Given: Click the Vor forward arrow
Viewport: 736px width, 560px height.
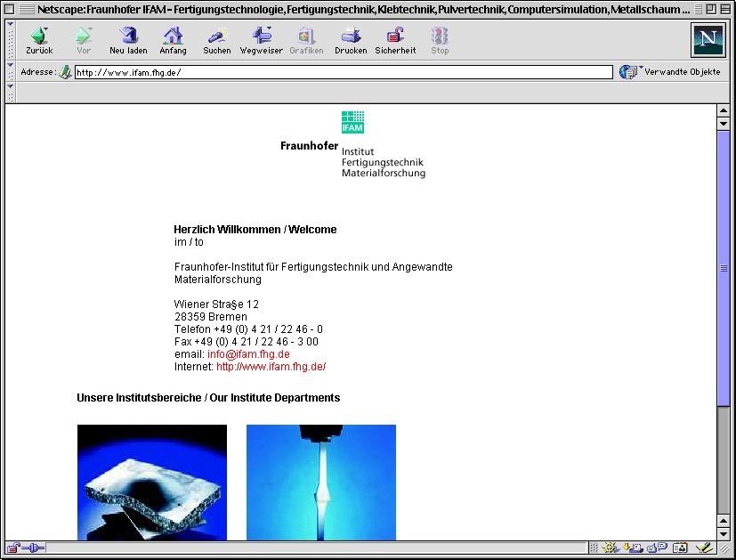Looking at the screenshot, I should [83, 41].
